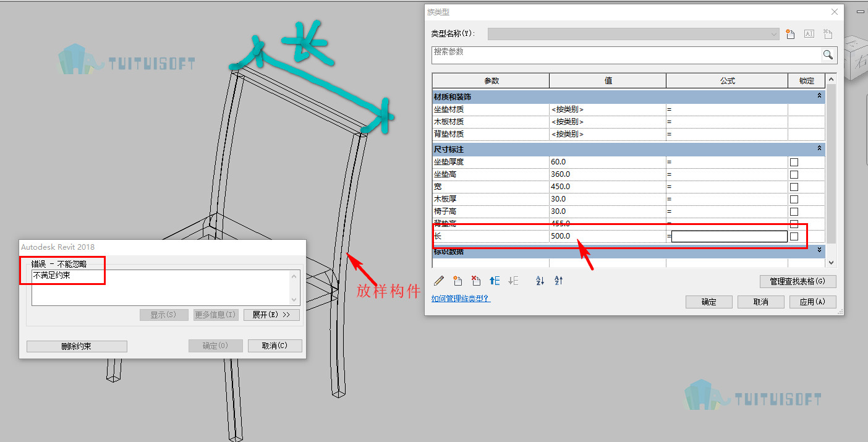Click the New Type icon beside type name
The image size is (868, 442).
point(789,35)
